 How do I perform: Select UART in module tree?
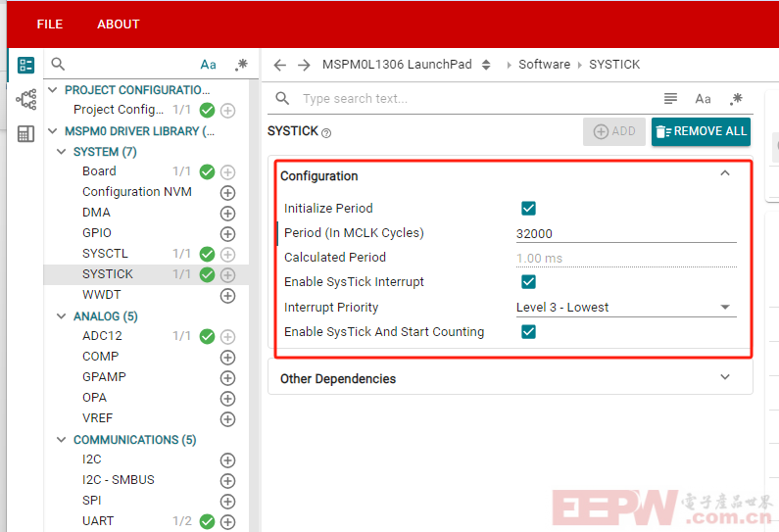[x=98, y=521]
